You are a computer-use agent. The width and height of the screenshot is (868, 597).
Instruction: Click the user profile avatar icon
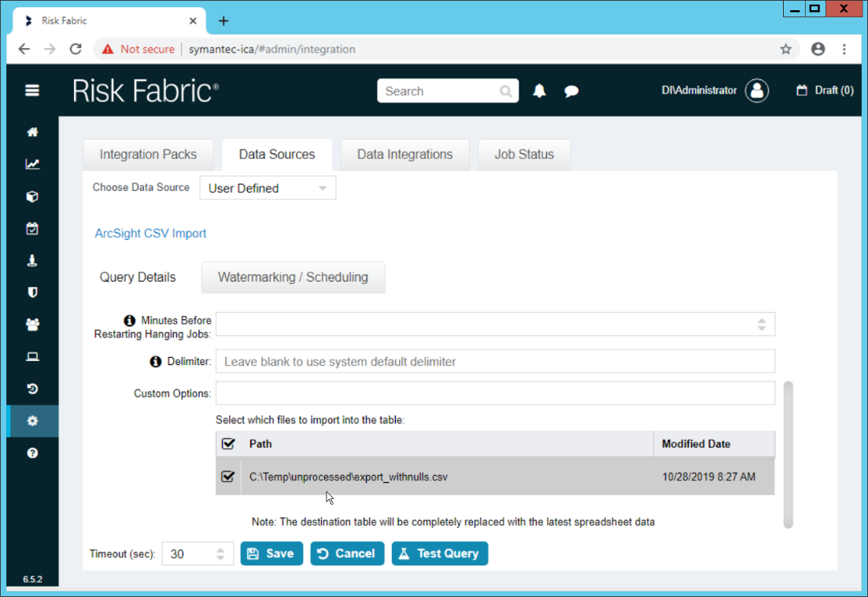(x=757, y=90)
